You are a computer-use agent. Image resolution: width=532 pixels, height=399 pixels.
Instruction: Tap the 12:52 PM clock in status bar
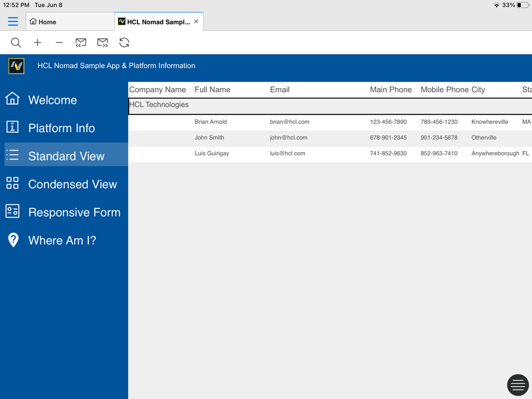(x=16, y=5)
